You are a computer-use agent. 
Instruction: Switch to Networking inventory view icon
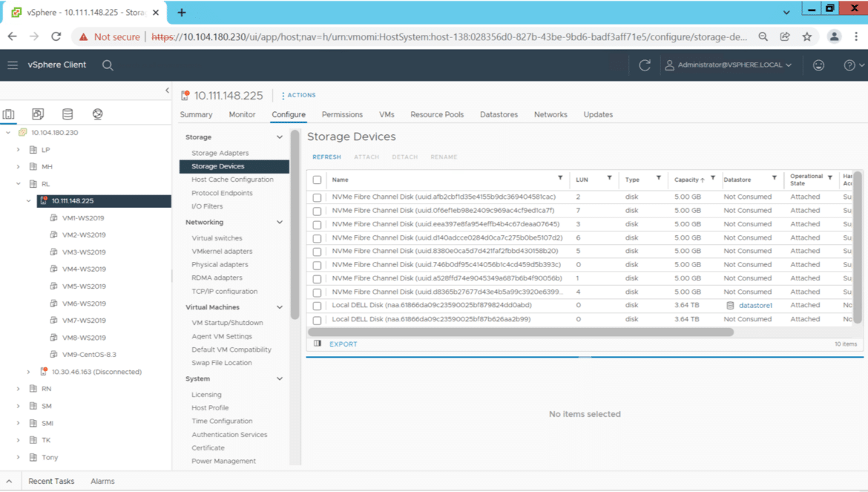pyautogui.click(x=97, y=114)
